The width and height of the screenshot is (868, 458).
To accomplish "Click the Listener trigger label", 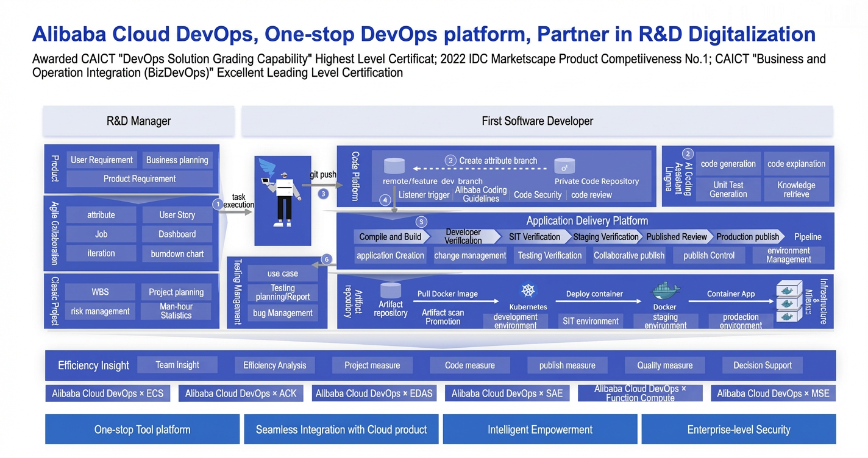I will 424,195.
